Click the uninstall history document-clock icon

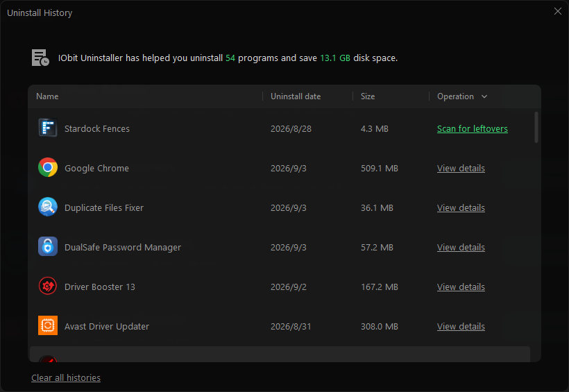[x=40, y=58]
